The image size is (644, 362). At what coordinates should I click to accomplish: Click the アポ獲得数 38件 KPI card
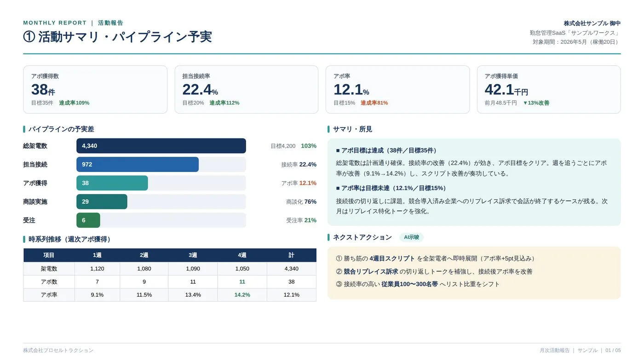coord(95,89)
